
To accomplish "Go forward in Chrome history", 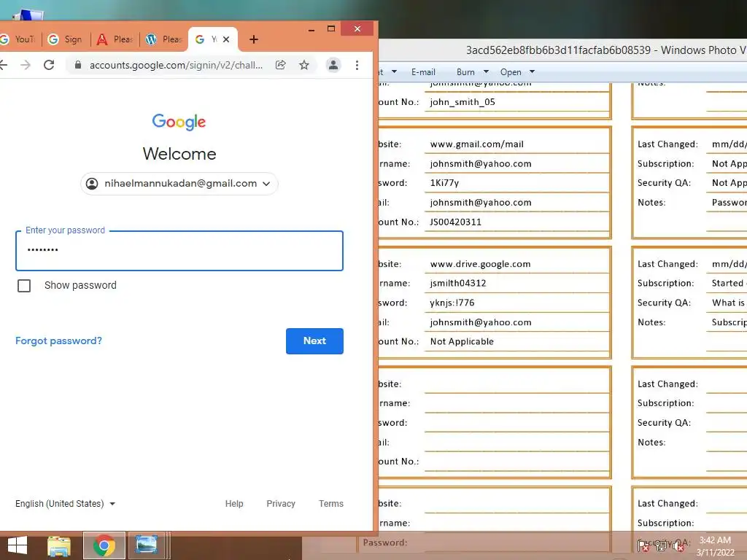I will pyautogui.click(x=26, y=65).
